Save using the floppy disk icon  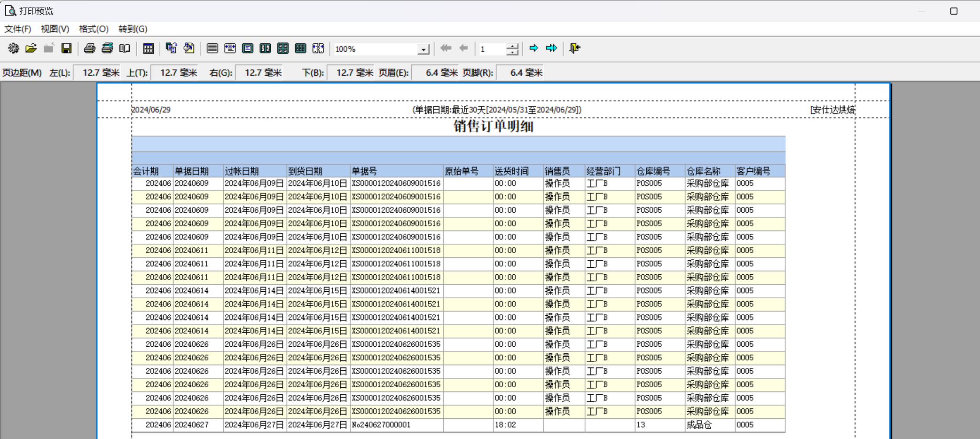[67, 48]
